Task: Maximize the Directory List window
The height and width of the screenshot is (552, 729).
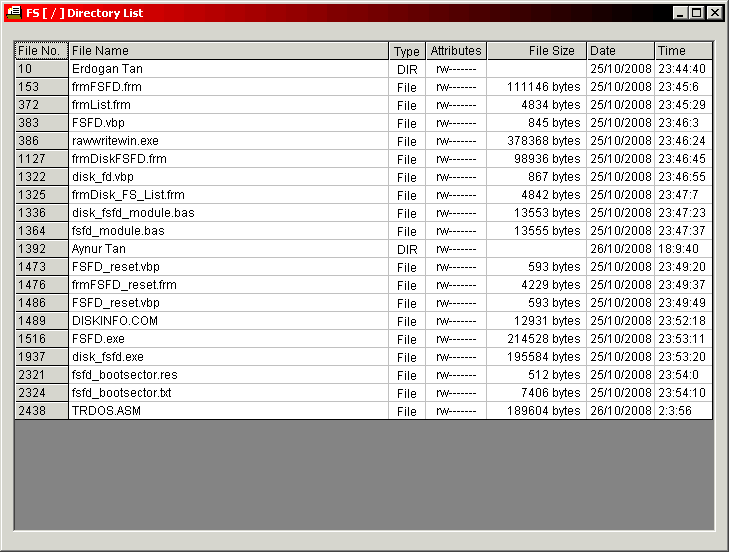Action: click(x=697, y=13)
